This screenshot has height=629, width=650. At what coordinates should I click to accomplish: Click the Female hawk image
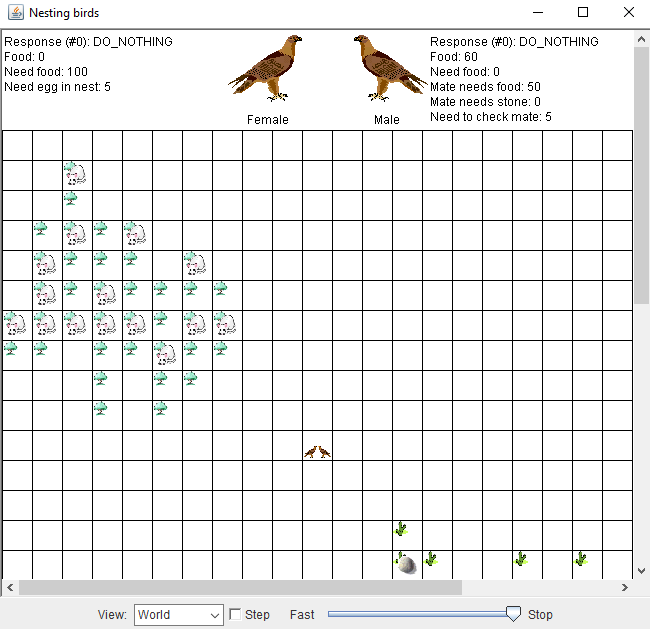(x=266, y=69)
